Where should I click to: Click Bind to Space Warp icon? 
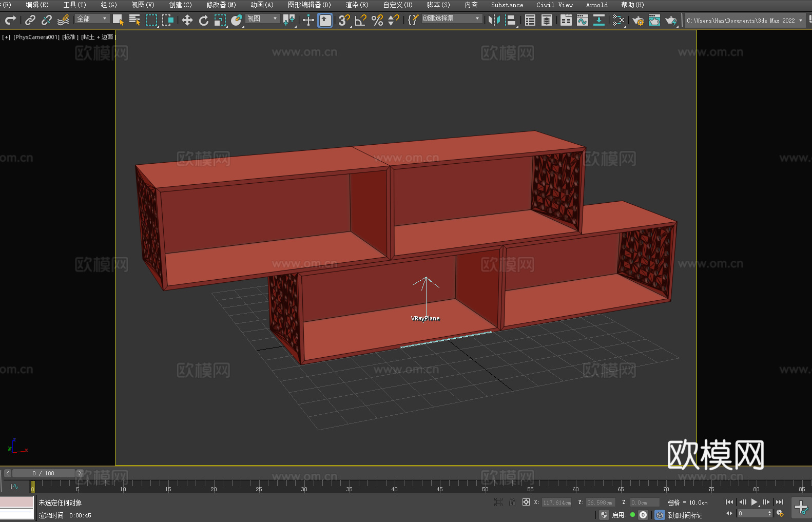pos(63,20)
